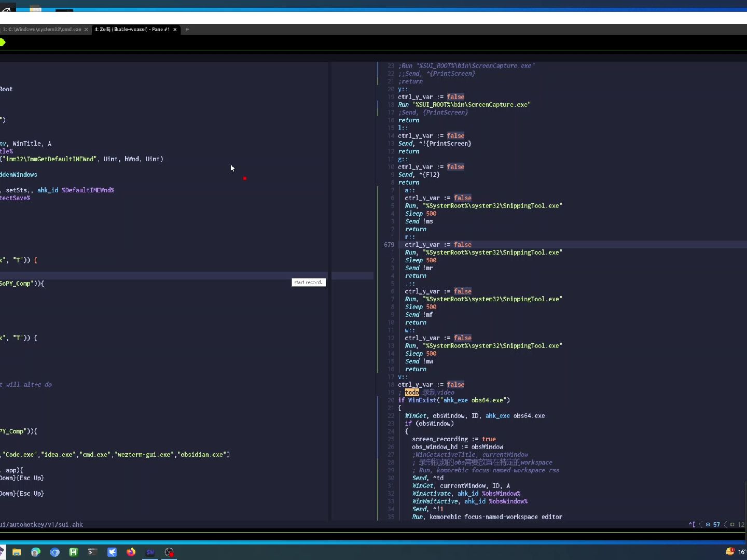The height and width of the screenshot is (560, 747).
Task: Click 'WinActivate, ahk_id %obsWindow%' line
Action: tap(466, 494)
